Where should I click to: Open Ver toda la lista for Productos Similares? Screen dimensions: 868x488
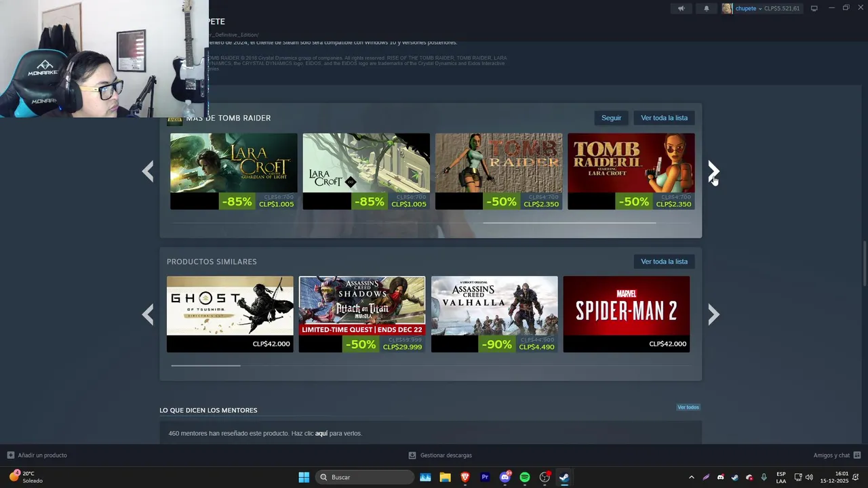pyautogui.click(x=664, y=262)
